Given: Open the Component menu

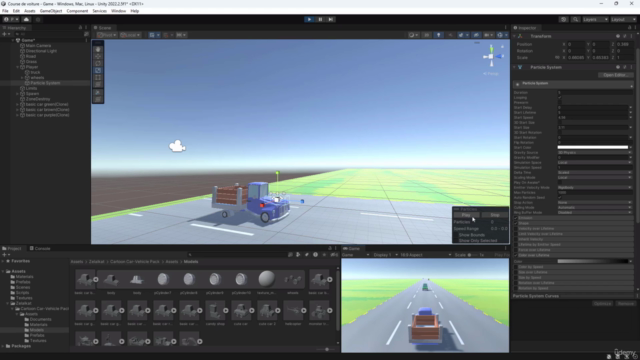Looking at the screenshot, I should [77, 11].
